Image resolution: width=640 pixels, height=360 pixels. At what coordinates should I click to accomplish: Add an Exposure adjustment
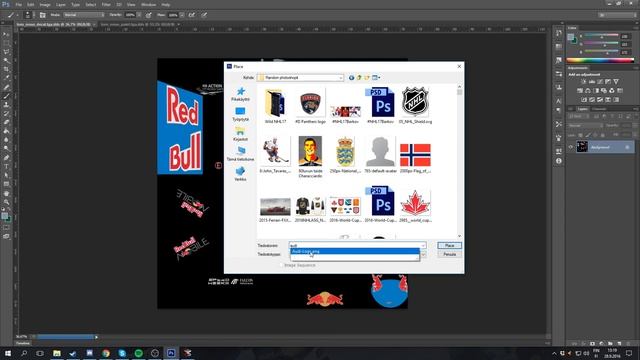[x=608, y=82]
